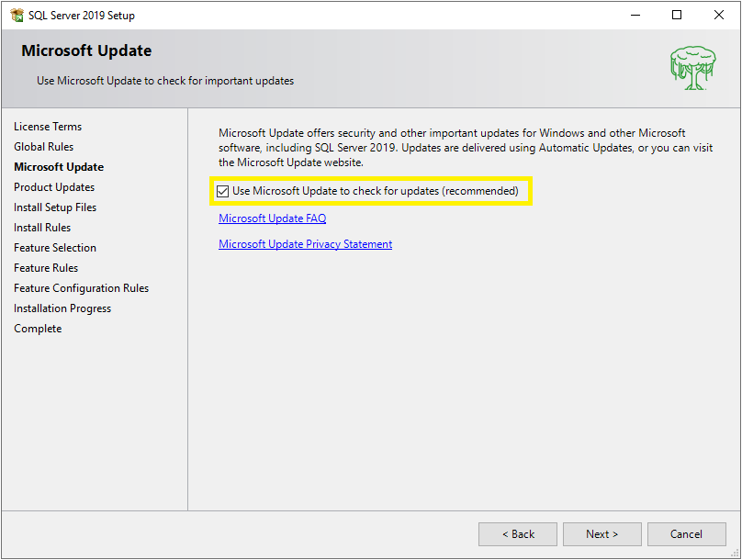The image size is (742, 560).
Task: Close the SQL Server 2019 Setup window
Action: coord(719,15)
